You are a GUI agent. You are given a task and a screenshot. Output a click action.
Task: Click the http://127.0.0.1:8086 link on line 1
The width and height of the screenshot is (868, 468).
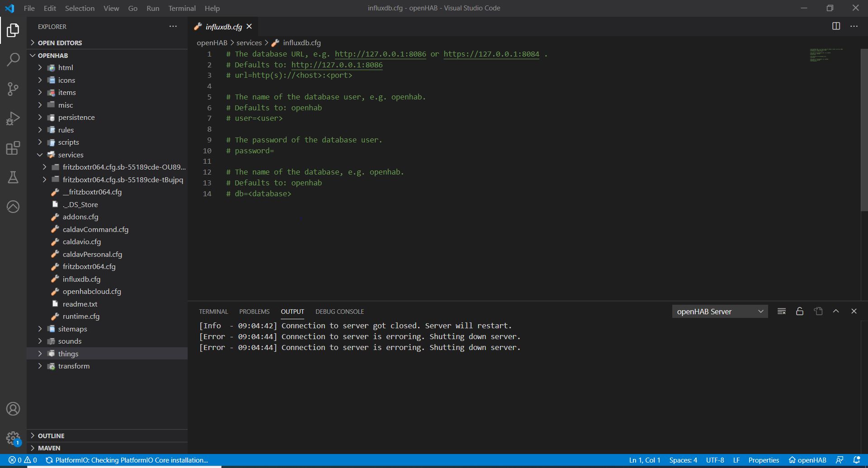pyautogui.click(x=380, y=54)
